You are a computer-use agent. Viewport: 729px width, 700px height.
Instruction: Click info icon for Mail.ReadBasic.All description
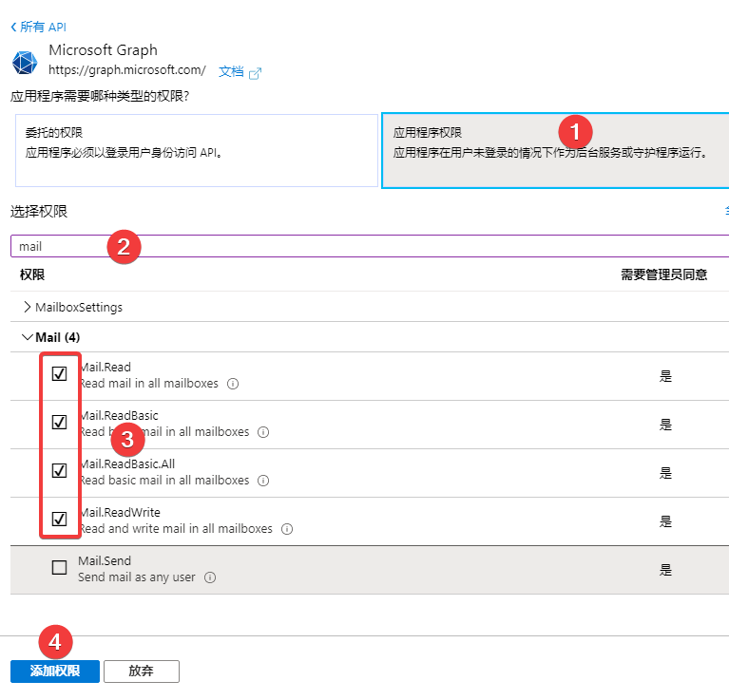tap(263, 481)
